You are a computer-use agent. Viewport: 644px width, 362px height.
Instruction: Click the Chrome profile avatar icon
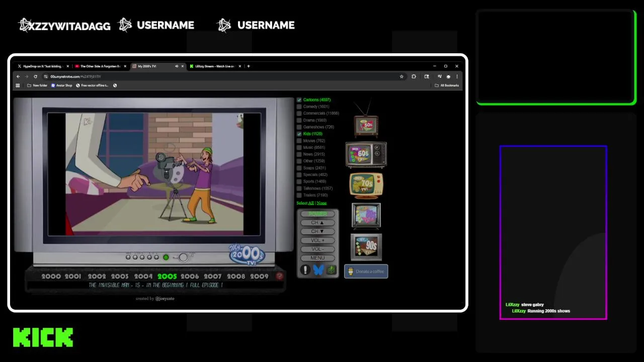[448, 76]
